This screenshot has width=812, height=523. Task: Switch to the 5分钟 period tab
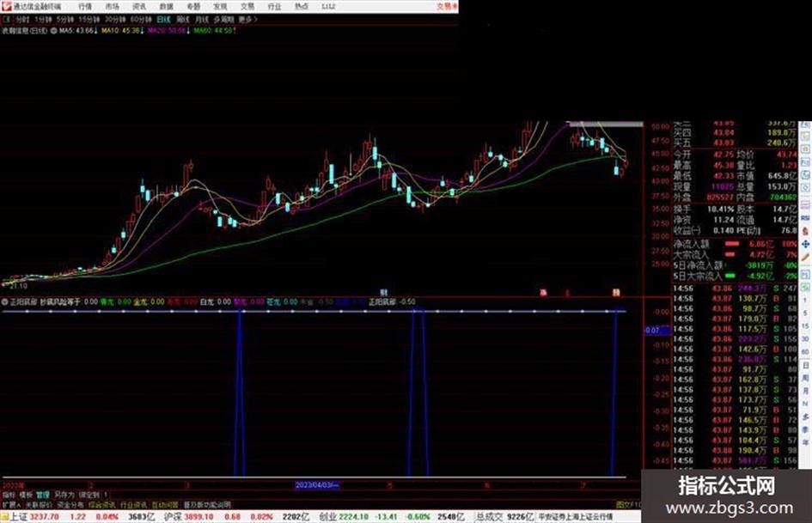point(65,20)
